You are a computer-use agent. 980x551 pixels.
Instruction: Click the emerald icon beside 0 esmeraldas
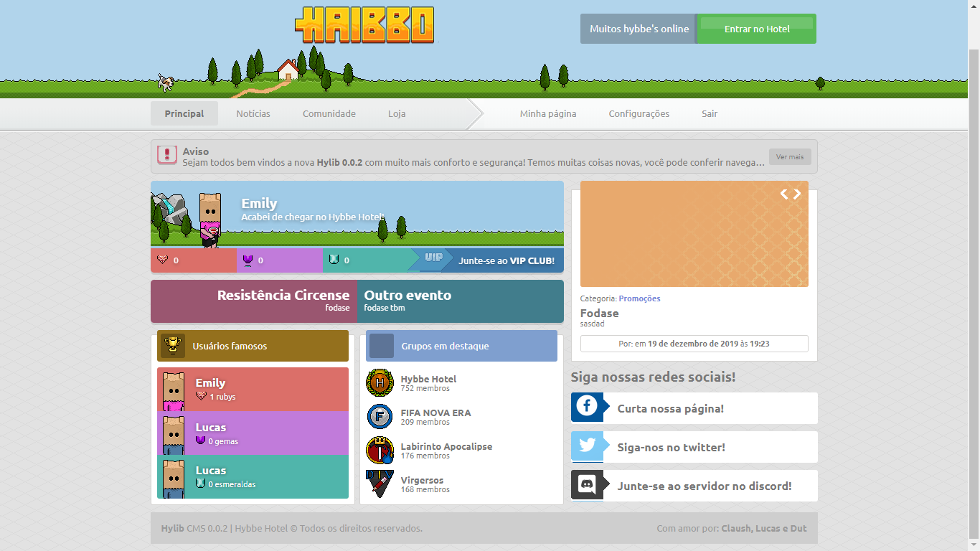pyautogui.click(x=201, y=484)
